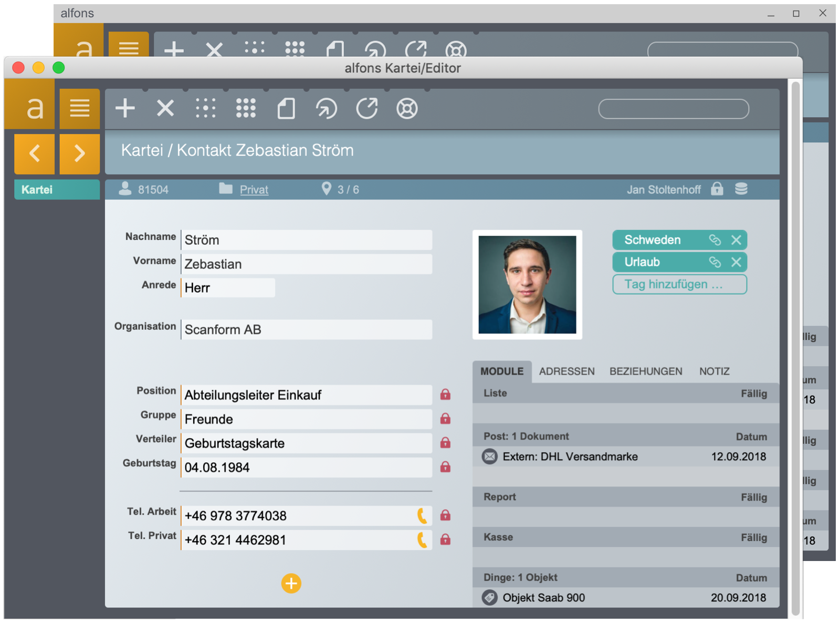The image size is (840, 623).
Task: Dial Tel. Privat with phone icon
Action: coord(422,540)
